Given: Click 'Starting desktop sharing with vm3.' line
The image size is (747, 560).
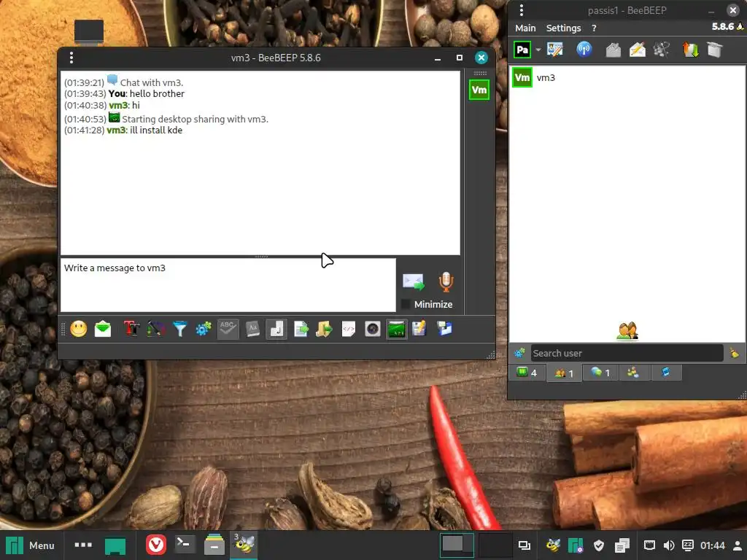Looking at the screenshot, I should pos(195,119).
